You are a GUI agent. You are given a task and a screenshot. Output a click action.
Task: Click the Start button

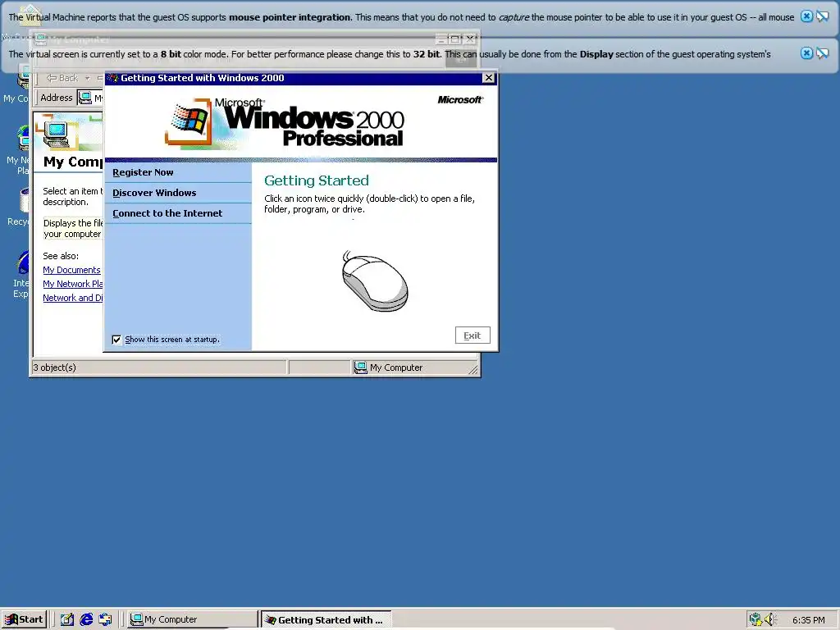(x=24, y=619)
